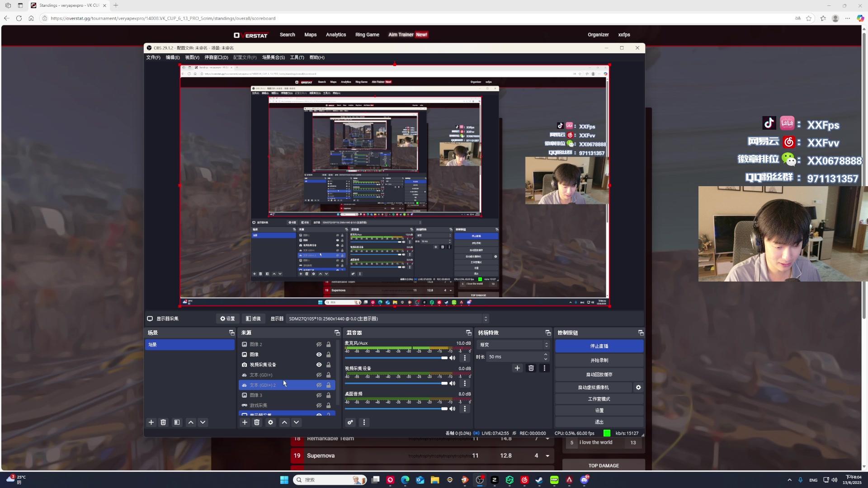Hide 视频采集设备 source eye toggle
This screenshot has width=868, height=488.
click(x=319, y=365)
